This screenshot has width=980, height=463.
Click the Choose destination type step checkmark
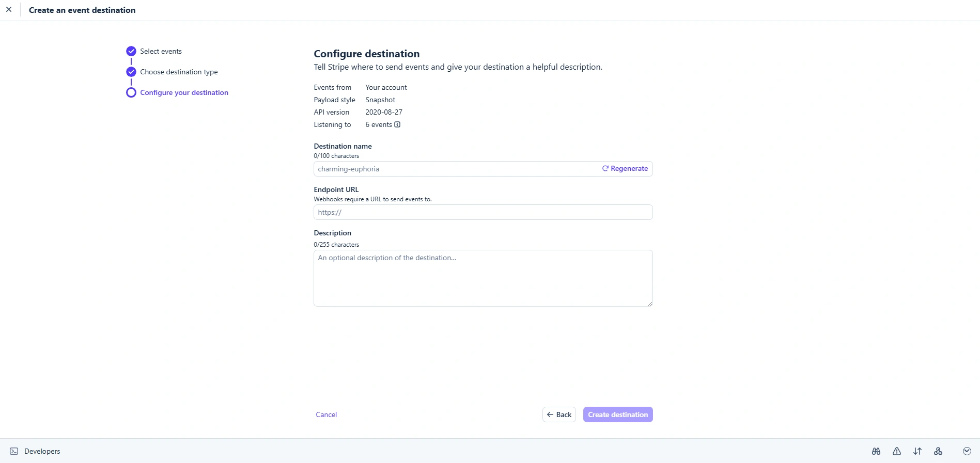click(x=131, y=72)
